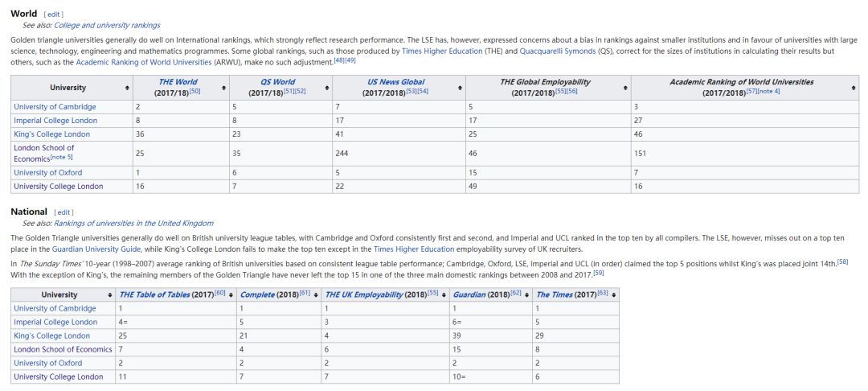Open University of Oxford in National table
Viewport: 868px width, 391px height.
pyautogui.click(x=47, y=363)
